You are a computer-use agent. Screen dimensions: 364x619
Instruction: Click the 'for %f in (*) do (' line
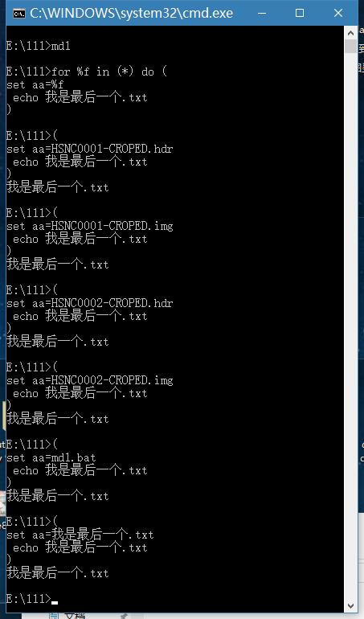point(87,72)
